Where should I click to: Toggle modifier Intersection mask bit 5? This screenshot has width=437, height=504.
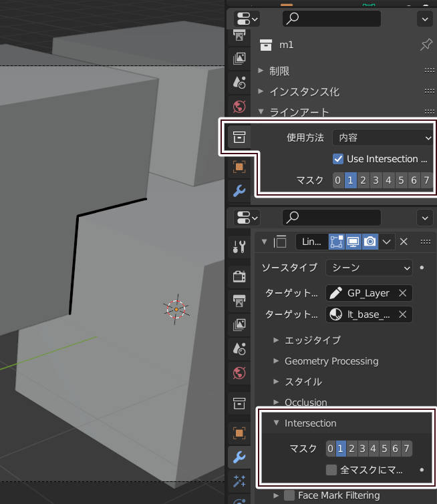(x=385, y=449)
